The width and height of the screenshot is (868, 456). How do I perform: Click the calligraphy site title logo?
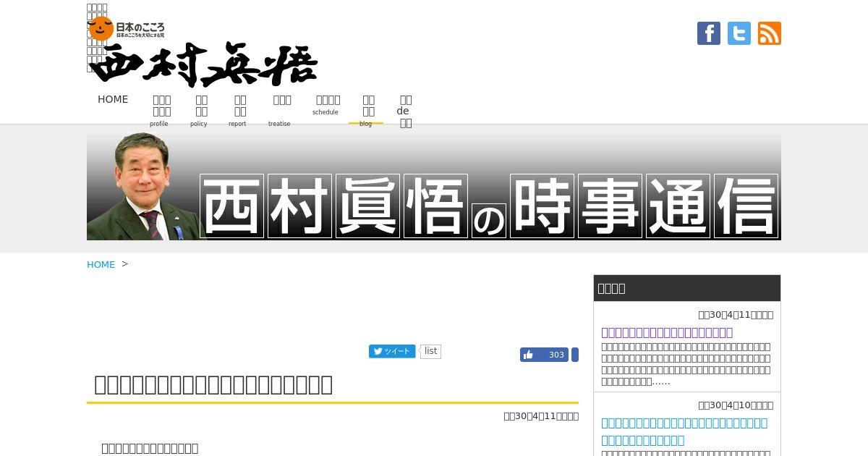coord(203,64)
